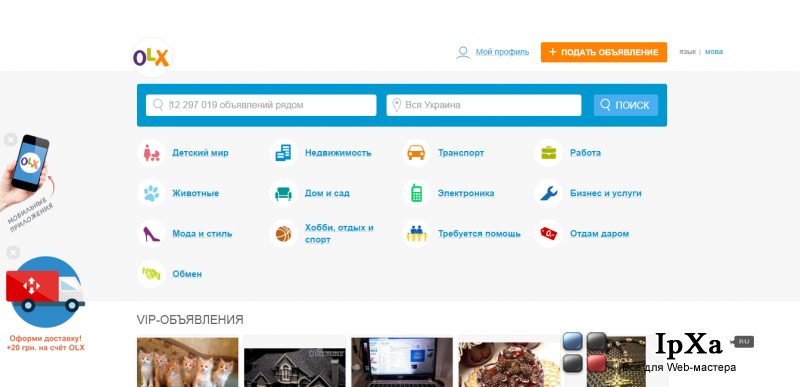The height and width of the screenshot is (387, 800).
Task: Dismiss the delivery truck promo
Action: tap(13, 252)
